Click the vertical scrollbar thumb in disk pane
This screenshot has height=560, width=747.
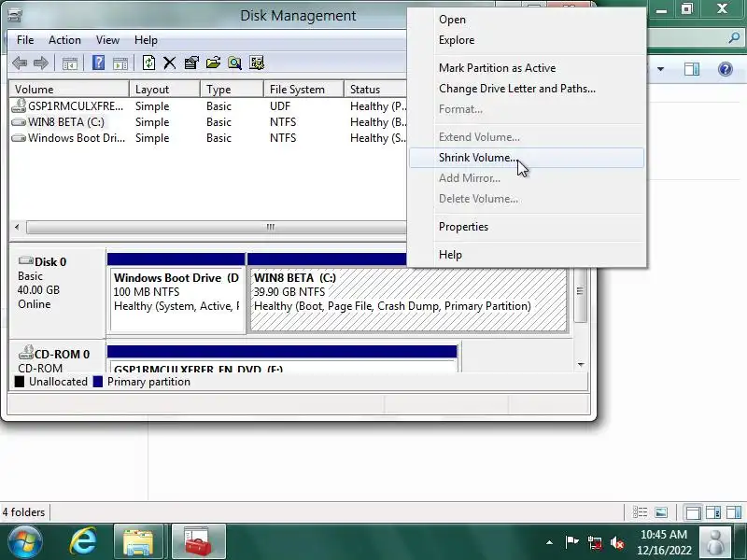(580, 291)
